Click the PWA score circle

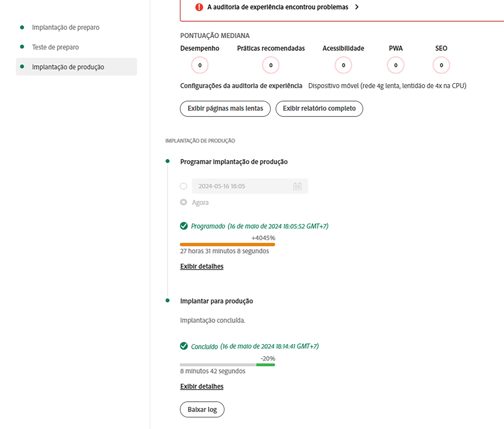pyautogui.click(x=396, y=65)
